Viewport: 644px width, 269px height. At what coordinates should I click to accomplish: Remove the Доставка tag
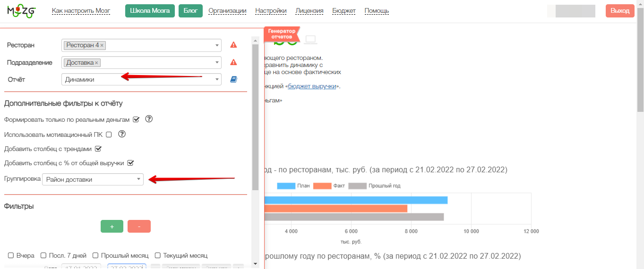pos(97,63)
